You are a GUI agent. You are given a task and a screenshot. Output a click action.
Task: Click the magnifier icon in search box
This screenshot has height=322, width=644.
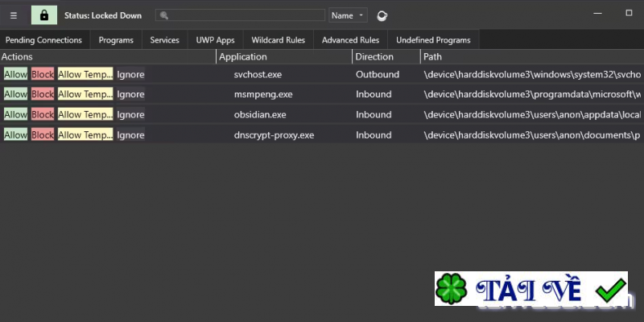(164, 15)
